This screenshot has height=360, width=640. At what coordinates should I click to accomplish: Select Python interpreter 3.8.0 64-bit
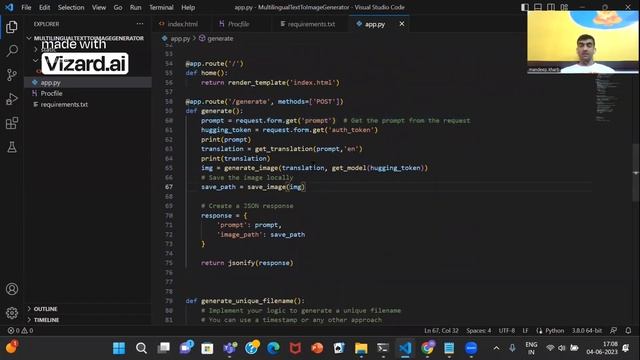point(587,331)
